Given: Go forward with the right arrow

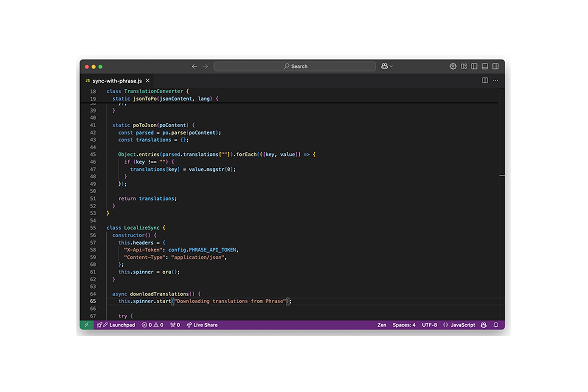Looking at the screenshot, I should (205, 66).
